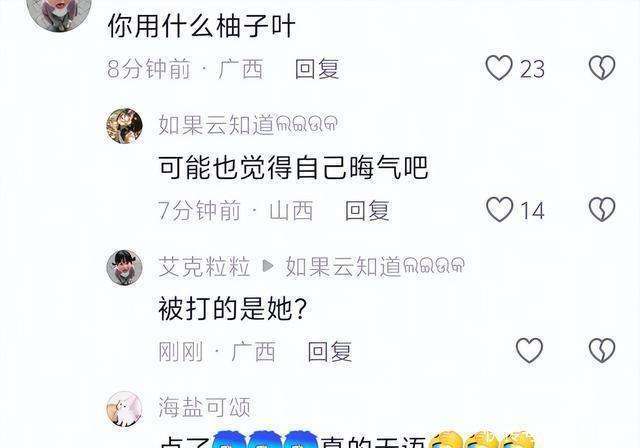Tap the 23 like count
Image resolution: width=640 pixels, height=448 pixels.
click(x=532, y=69)
